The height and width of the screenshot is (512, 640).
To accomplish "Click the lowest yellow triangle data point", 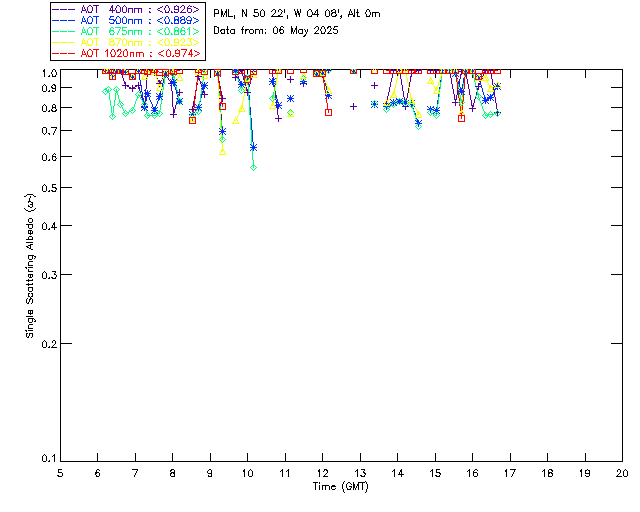I will tap(223, 152).
